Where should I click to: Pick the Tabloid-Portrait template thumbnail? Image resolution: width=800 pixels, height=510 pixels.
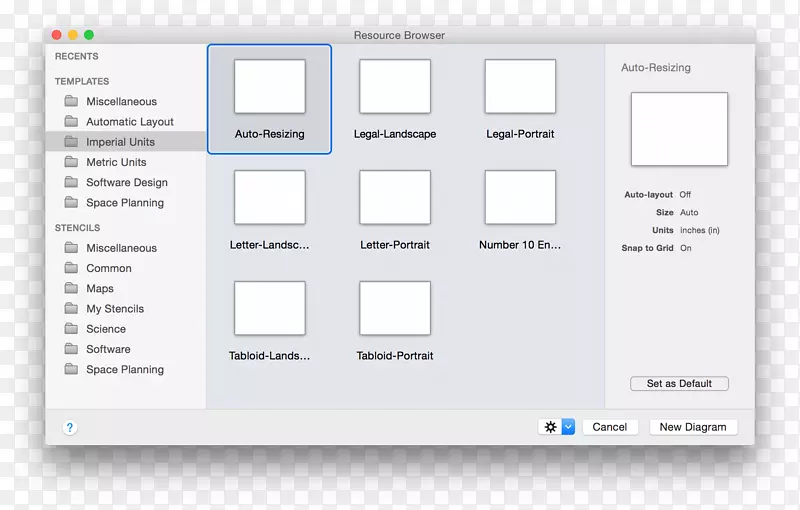(395, 308)
